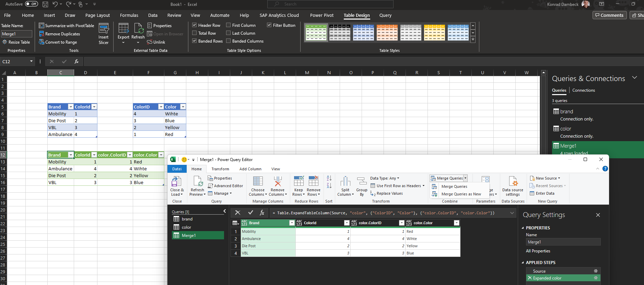
Task: Click the Save icon in title bar
Action: (45, 4)
